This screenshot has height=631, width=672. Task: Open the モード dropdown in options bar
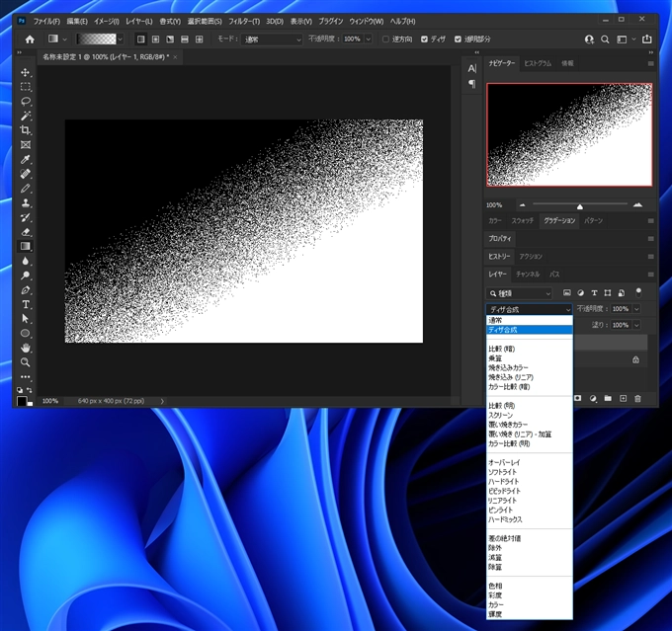click(271, 39)
